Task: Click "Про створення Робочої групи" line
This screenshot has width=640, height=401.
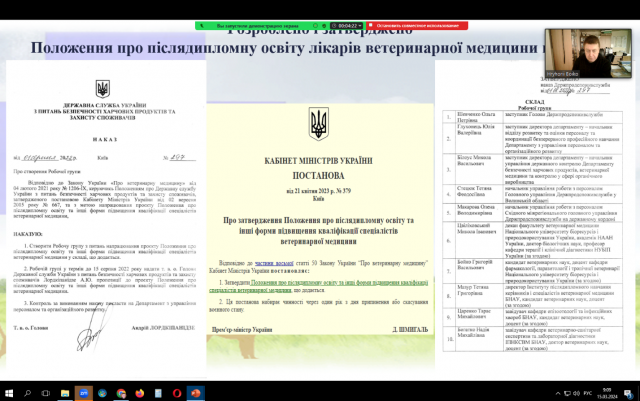Action: [47, 172]
